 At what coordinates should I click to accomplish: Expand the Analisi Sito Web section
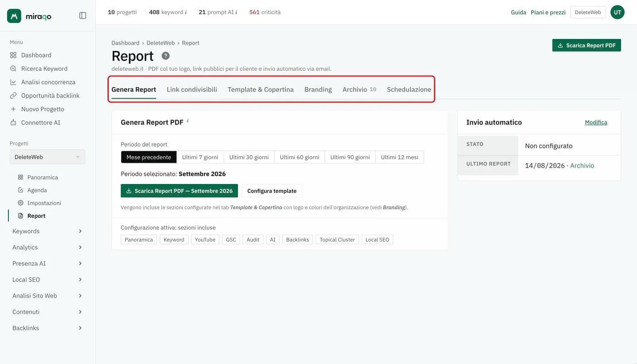pos(47,296)
